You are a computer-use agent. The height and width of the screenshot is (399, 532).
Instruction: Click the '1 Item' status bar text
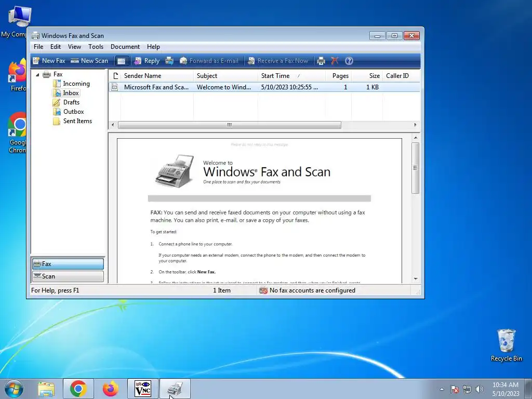pos(221,290)
